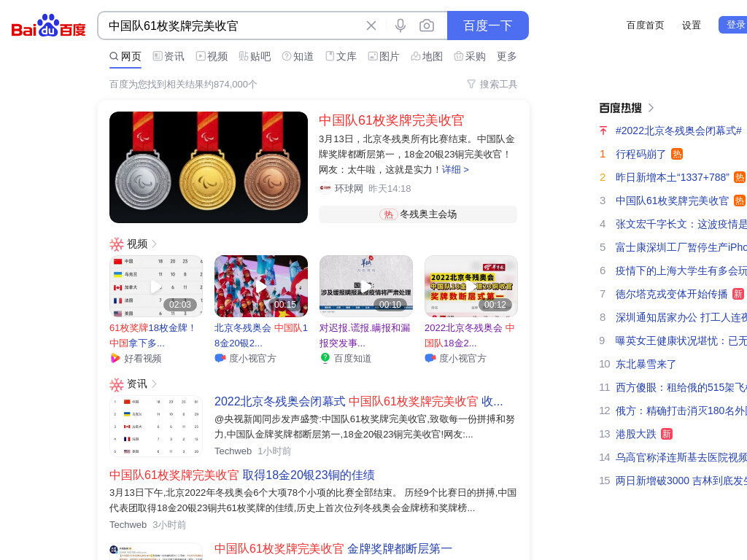Click the microphone voice search icon
This screenshot has width=747, height=560.
400,26
